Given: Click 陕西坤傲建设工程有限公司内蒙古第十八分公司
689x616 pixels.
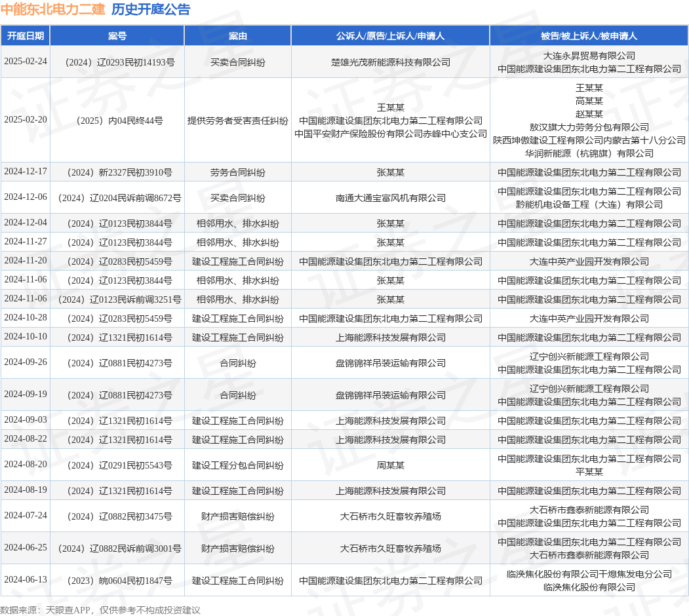Looking at the screenshot, I should [x=589, y=140].
